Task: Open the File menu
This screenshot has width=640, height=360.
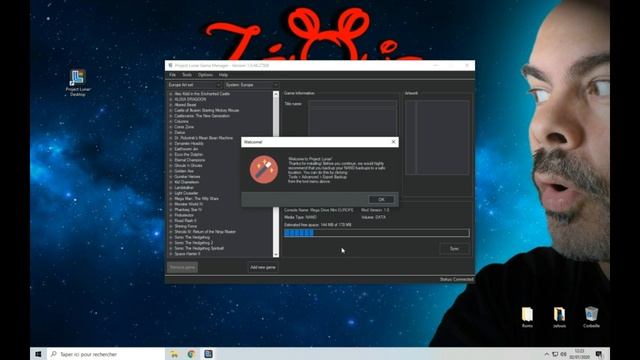Action: [x=172, y=75]
